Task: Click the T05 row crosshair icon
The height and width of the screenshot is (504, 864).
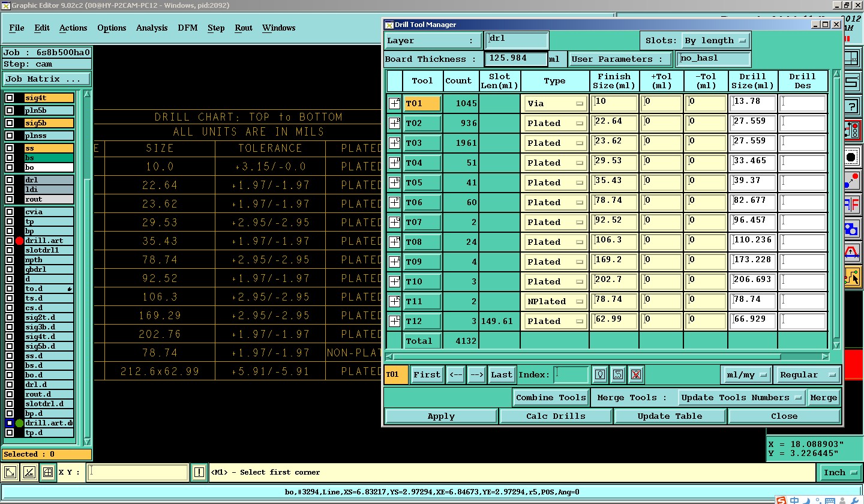Action: pos(394,182)
